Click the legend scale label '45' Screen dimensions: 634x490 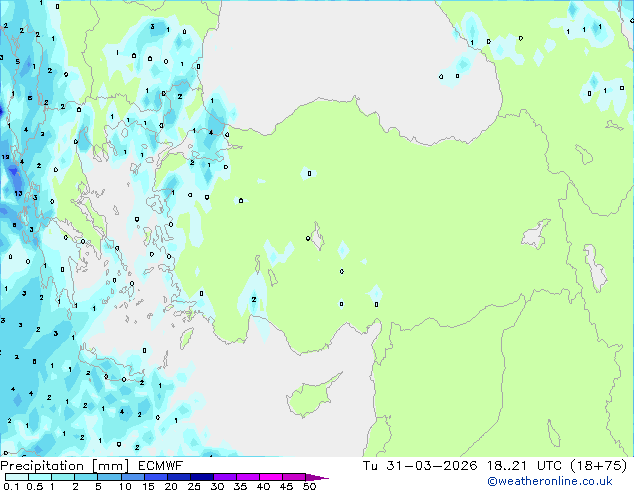(x=286, y=486)
